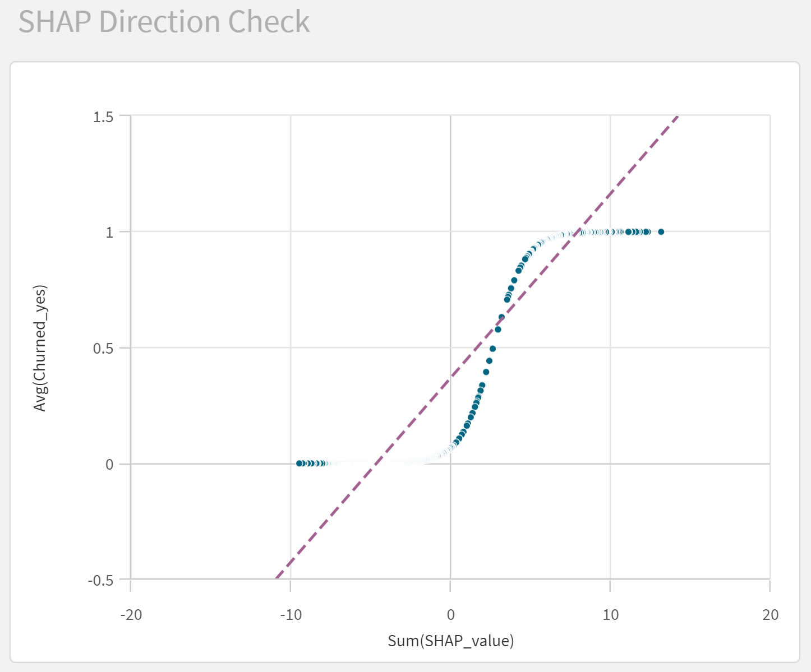The height and width of the screenshot is (672, 811).
Task: Click the 0 x-axis label
Action: (x=451, y=615)
